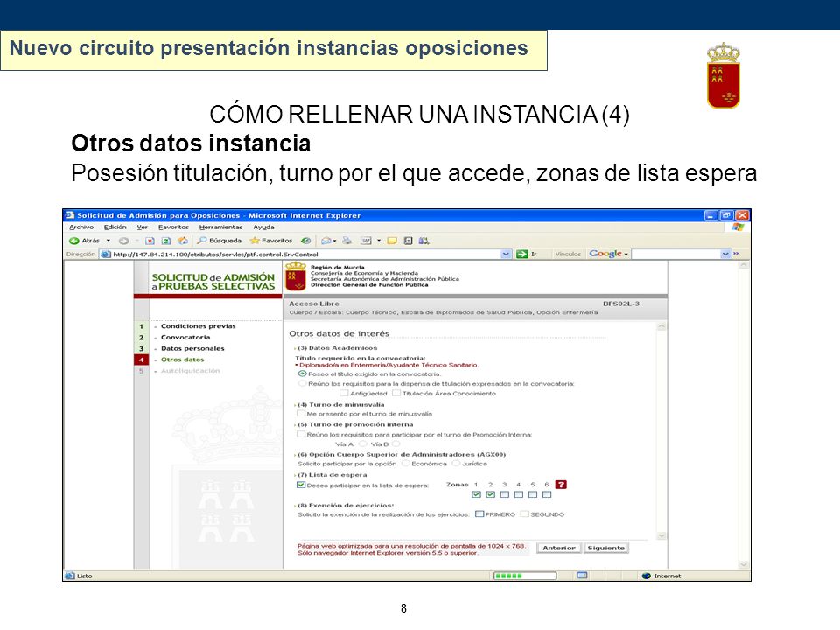
Task: Check the Titulación Área Conocimiento checkbox
Action: (x=396, y=393)
